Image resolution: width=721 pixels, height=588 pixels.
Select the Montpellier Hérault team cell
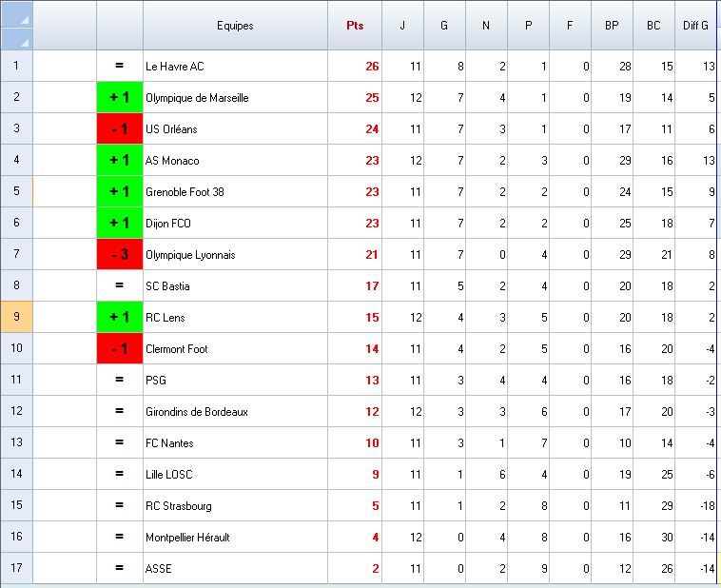(235, 538)
